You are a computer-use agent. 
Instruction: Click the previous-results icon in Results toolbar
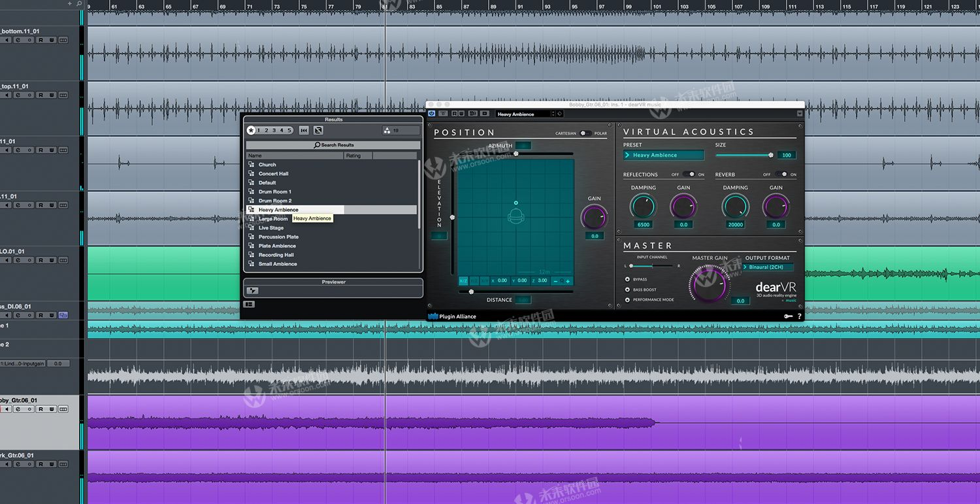(304, 130)
